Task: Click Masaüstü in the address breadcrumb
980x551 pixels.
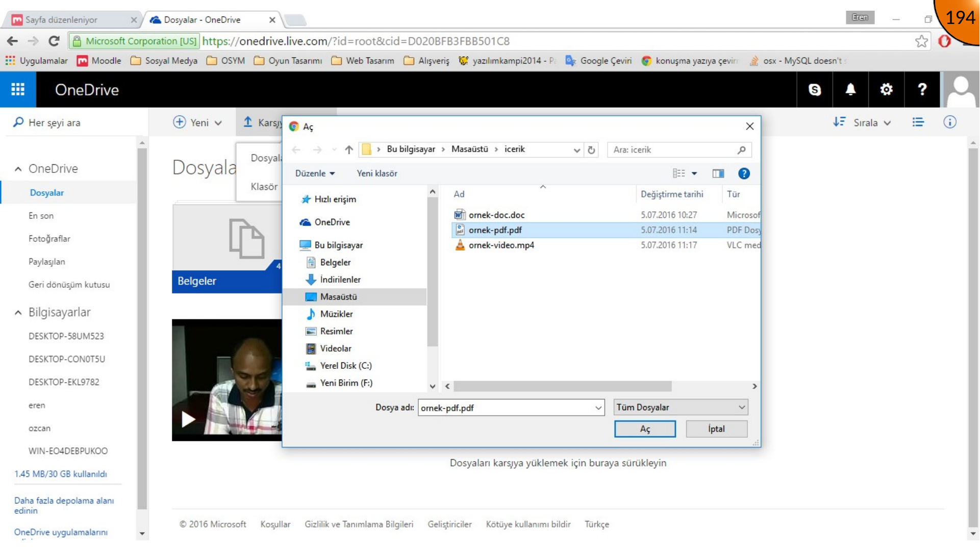Action: 469,149
